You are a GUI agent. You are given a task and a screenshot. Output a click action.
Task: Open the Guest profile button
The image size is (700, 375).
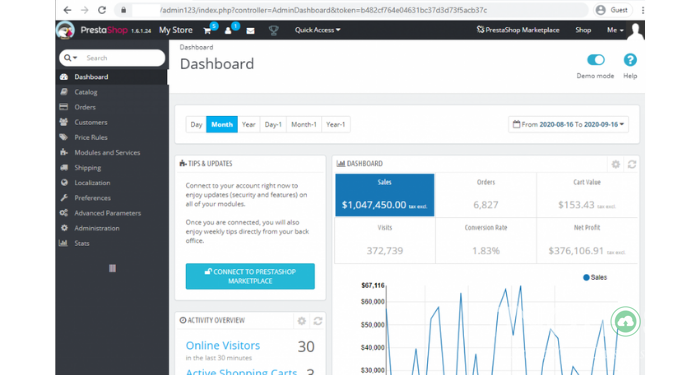click(612, 10)
